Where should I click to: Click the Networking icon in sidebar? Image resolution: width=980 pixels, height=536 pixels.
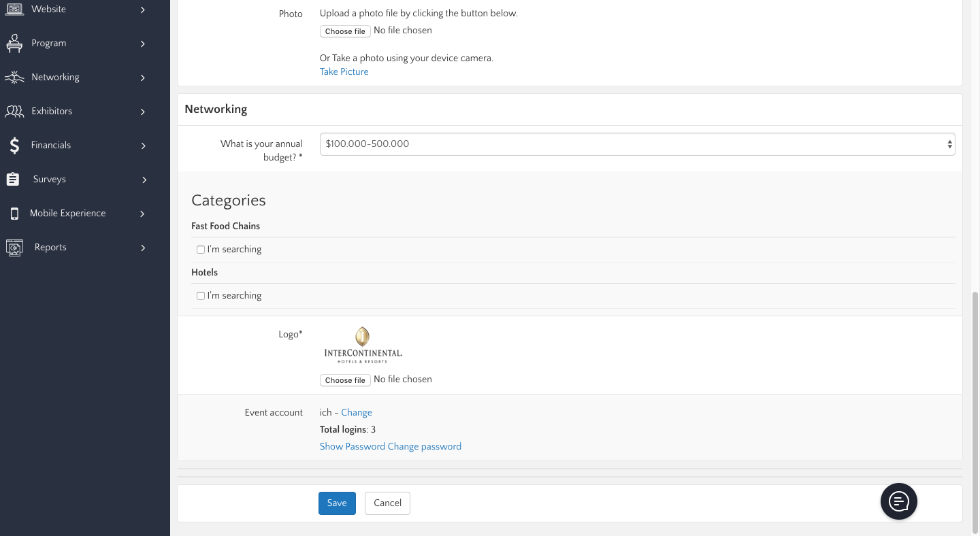tap(14, 78)
